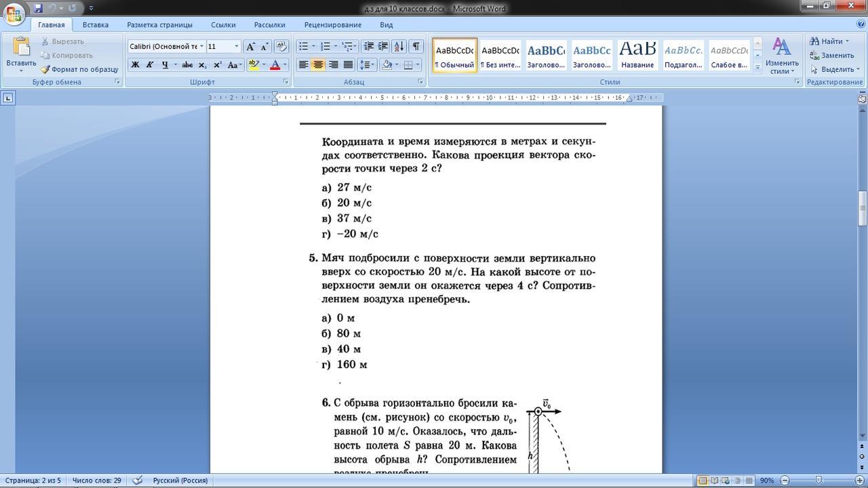Apply subscript formatting
Viewport: 868px width, 488px height.
click(x=202, y=65)
